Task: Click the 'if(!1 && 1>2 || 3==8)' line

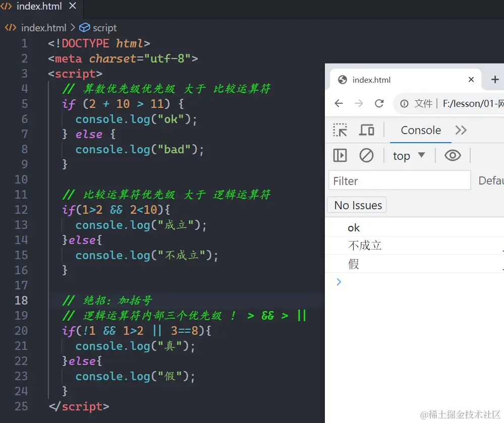Action: click(x=136, y=331)
